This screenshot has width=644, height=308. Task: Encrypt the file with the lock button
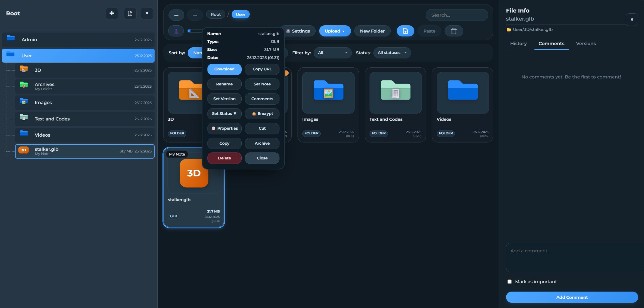pos(262,114)
